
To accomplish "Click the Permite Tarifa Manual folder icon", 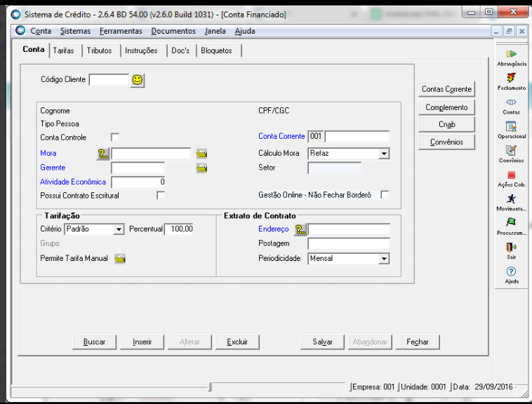I will point(120,259).
